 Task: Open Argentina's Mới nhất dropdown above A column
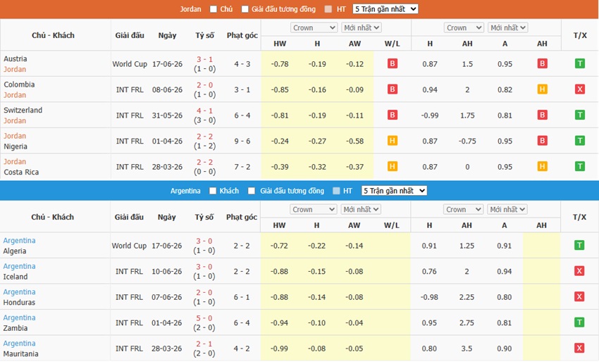(507, 210)
